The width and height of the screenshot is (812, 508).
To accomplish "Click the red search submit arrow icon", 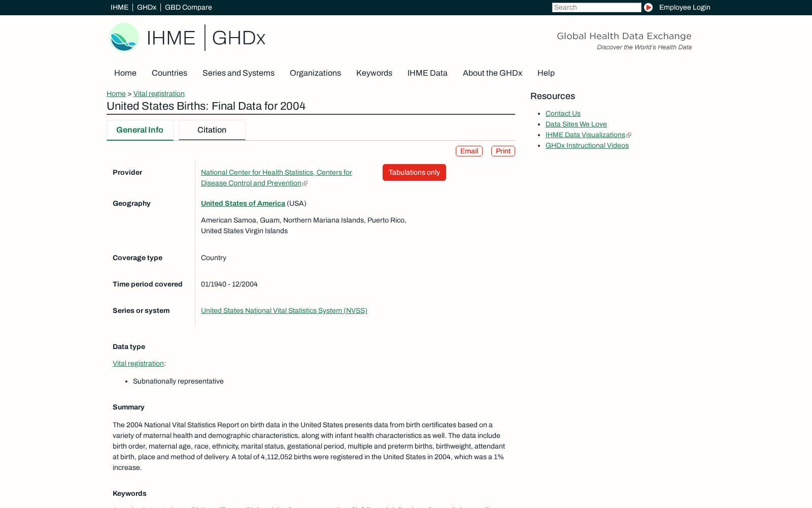I will [x=648, y=7].
